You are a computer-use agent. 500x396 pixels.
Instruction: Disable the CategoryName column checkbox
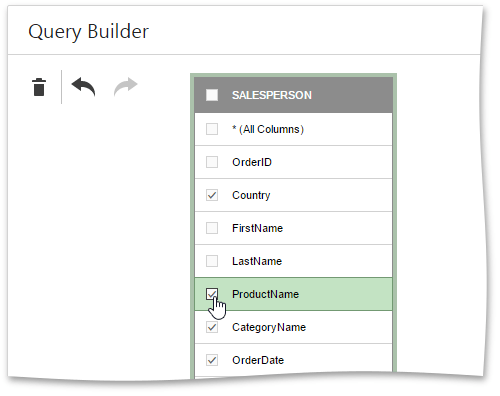point(212,327)
